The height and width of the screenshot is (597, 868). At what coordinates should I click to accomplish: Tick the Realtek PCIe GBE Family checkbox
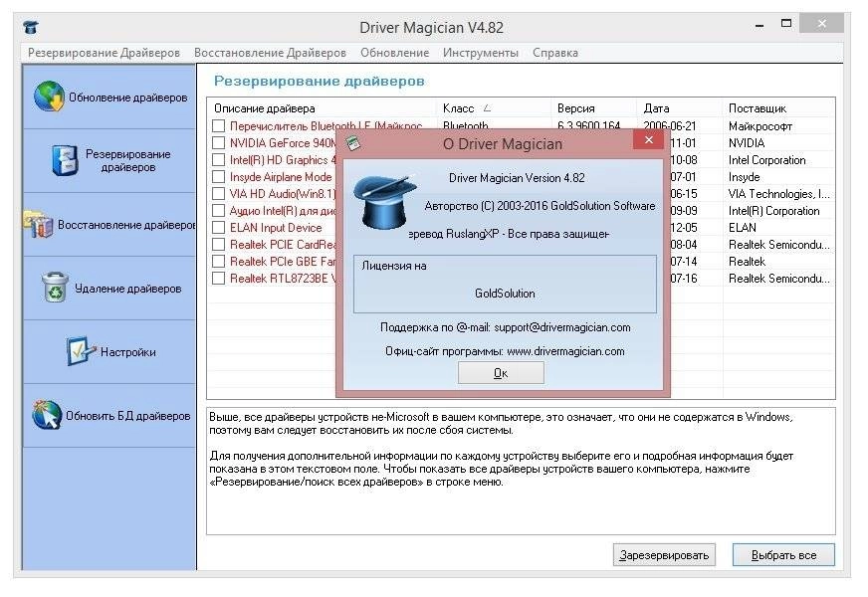(x=219, y=261)
